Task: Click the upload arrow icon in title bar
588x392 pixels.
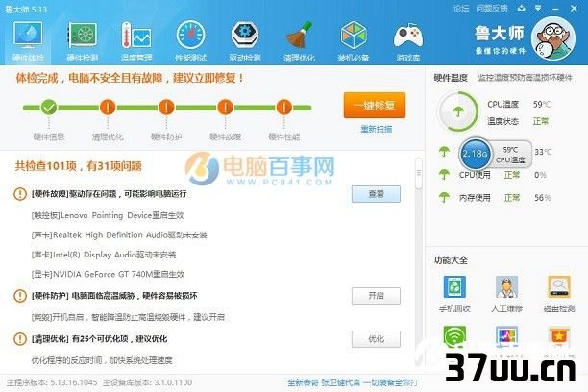Action: [522, 8]
